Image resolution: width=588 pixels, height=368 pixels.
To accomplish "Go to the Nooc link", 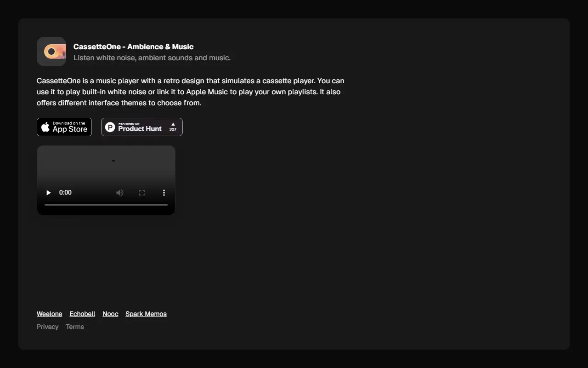I will 110,314.
